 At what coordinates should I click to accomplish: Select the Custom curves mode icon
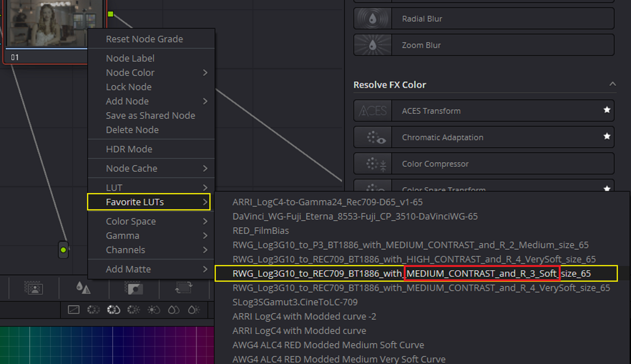click(73, 310)
